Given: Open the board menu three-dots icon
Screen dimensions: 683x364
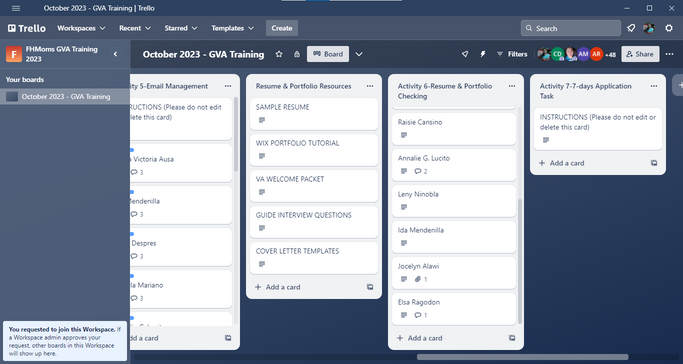Looking at the screenshot, I should (669, 54).
